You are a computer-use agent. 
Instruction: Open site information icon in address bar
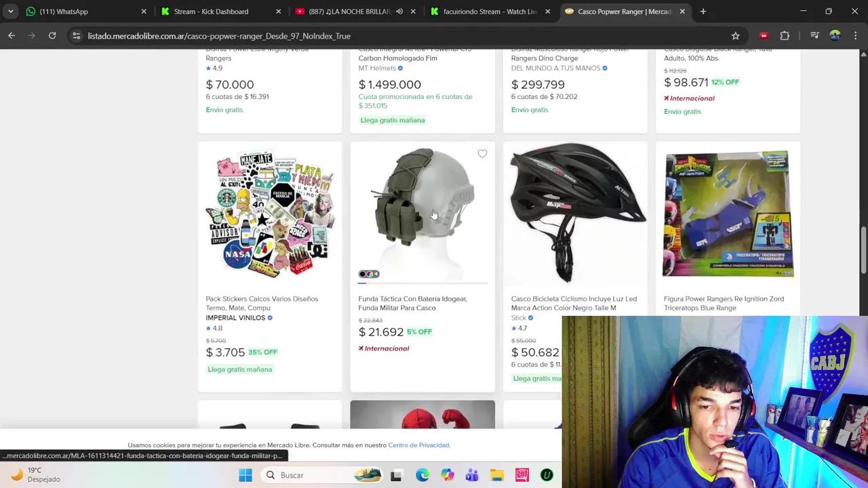pos(76,36)
